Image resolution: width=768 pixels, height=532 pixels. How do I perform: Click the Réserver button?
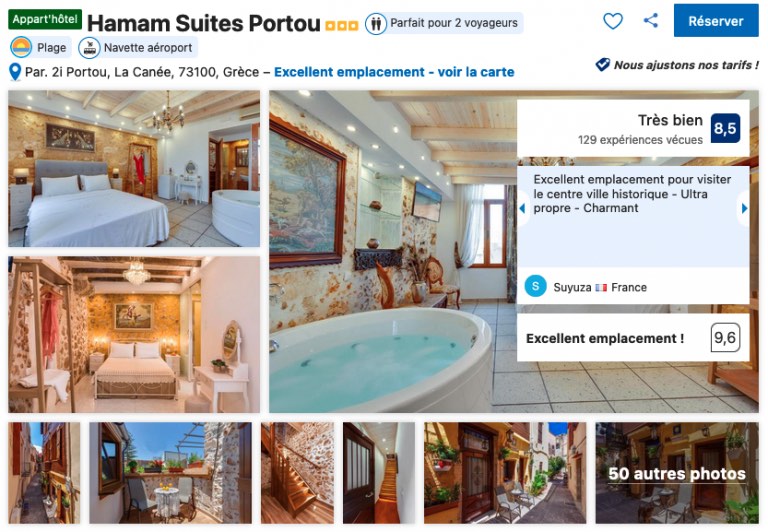click(716, 21)
